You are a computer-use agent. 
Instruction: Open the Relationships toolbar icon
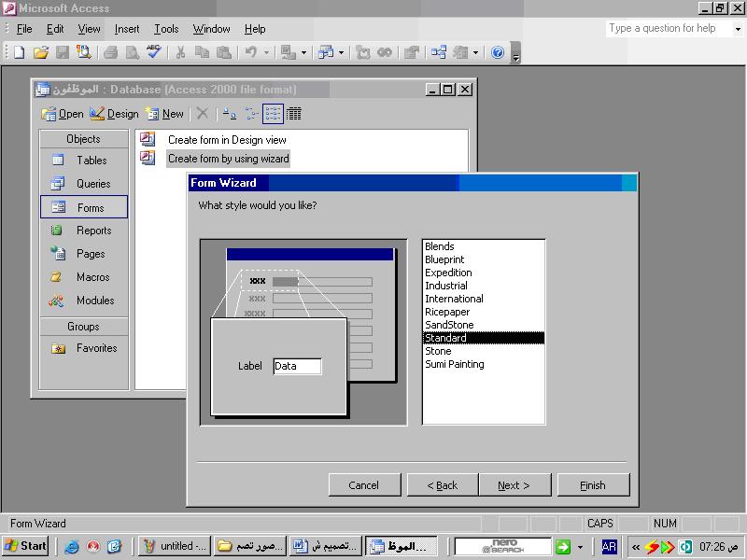(438, 52)
